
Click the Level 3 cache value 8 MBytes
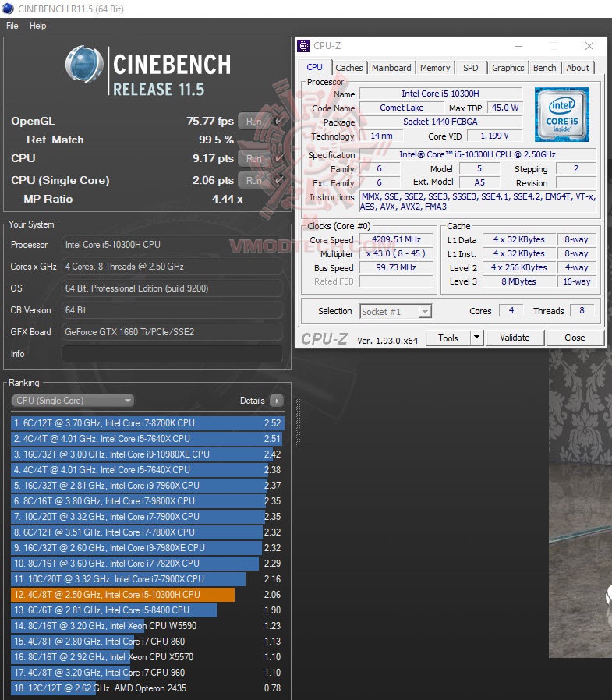point(518,281)
